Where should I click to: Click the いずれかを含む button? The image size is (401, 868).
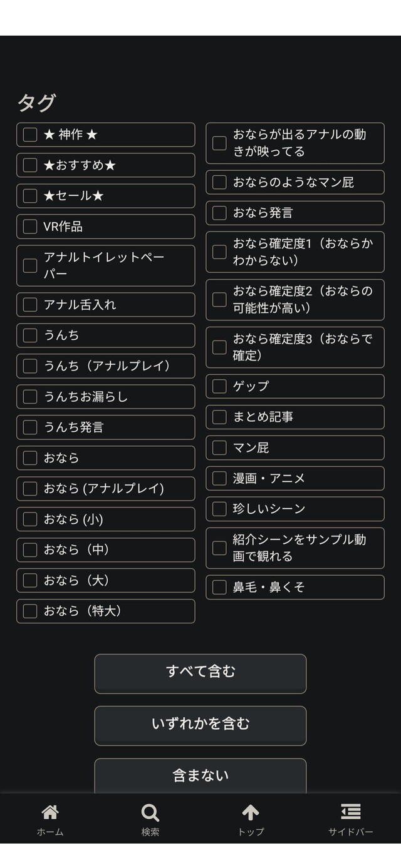click(x=200, y=725)
